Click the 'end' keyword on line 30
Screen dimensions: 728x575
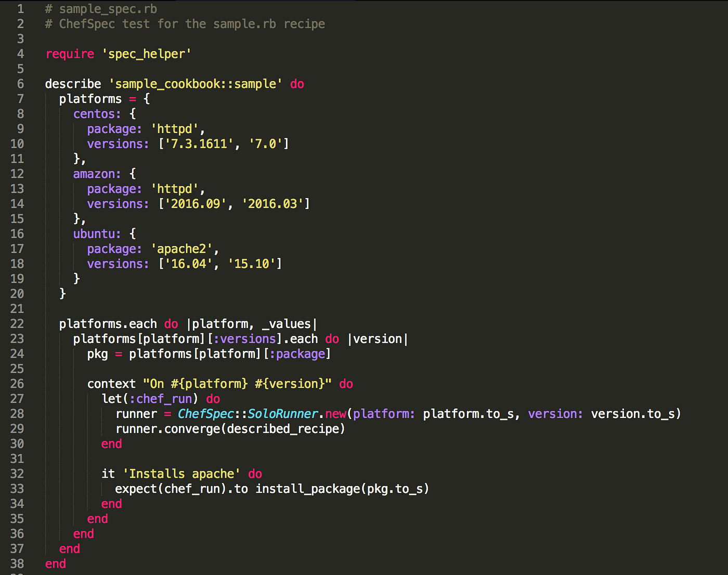112,444
